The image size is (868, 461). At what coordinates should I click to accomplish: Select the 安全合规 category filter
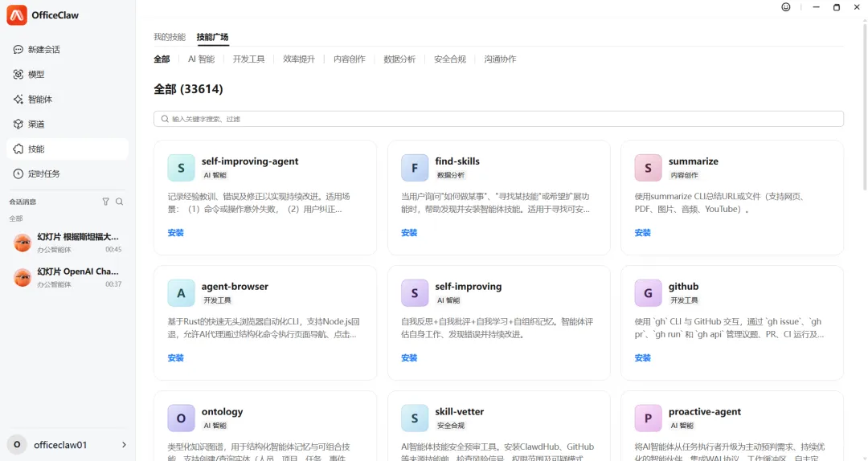450,59
